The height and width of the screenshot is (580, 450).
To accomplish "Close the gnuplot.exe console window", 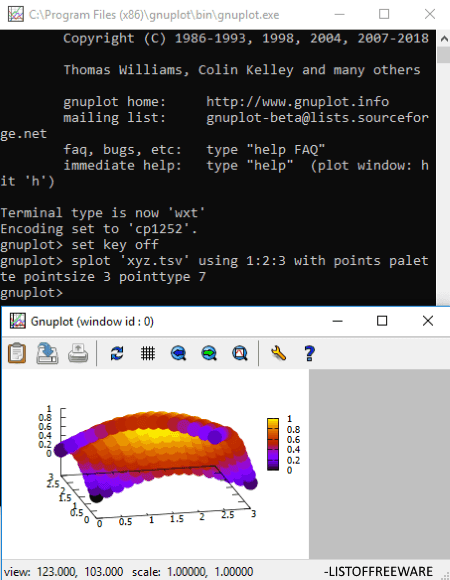I will pyautogui.click(x=430, y=14).
